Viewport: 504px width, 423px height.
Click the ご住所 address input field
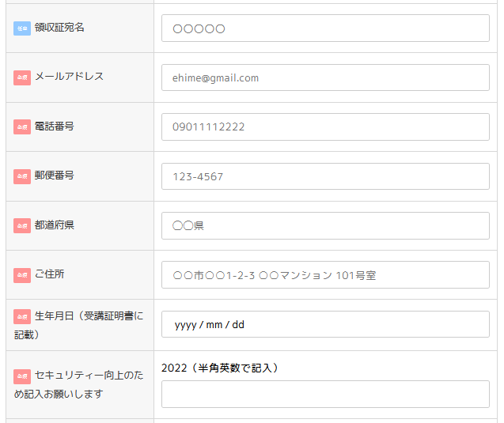tap(325, 275)
